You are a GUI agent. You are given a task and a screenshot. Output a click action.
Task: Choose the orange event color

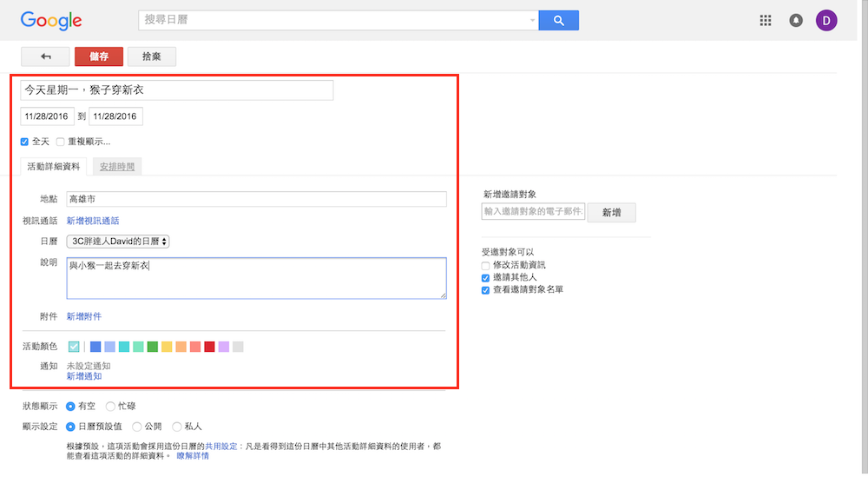click(181, 347)
